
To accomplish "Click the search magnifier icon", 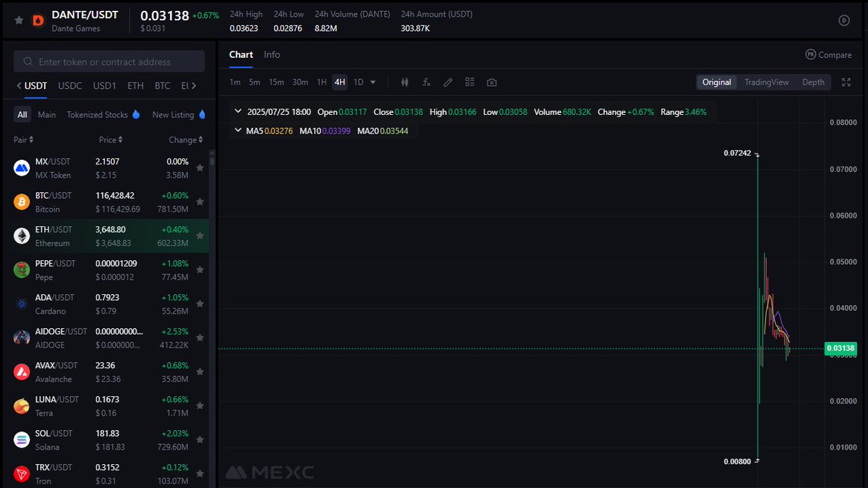I will (28, 62).
